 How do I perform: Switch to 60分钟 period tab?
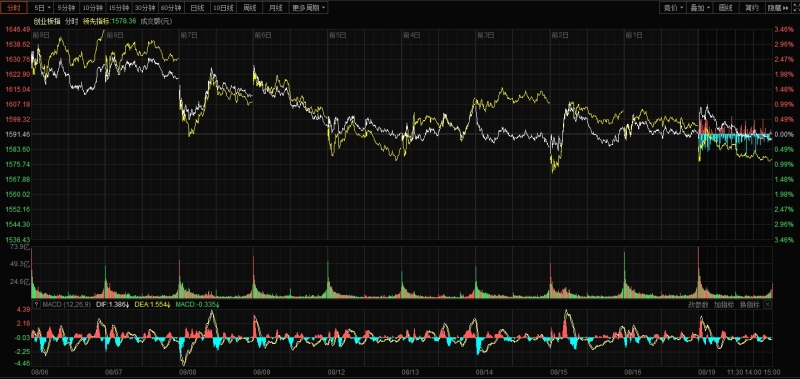(171, 8)
